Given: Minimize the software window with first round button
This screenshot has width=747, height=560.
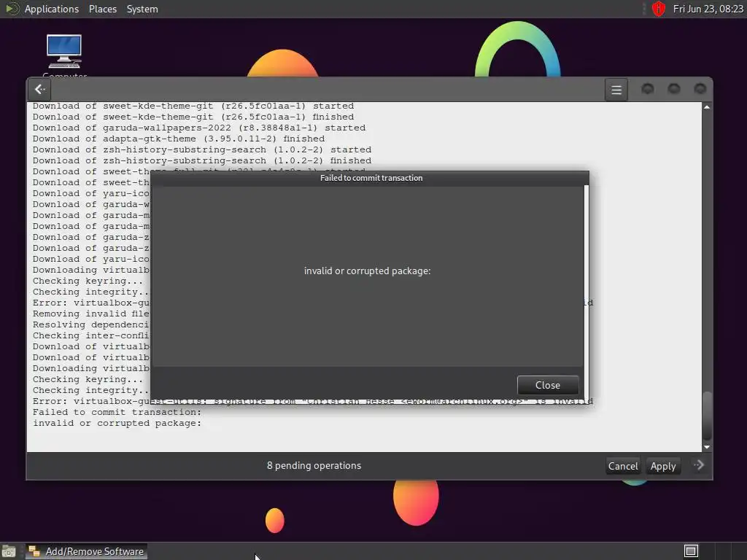Looking at the screenshot, I should click(x=647, y=88).
